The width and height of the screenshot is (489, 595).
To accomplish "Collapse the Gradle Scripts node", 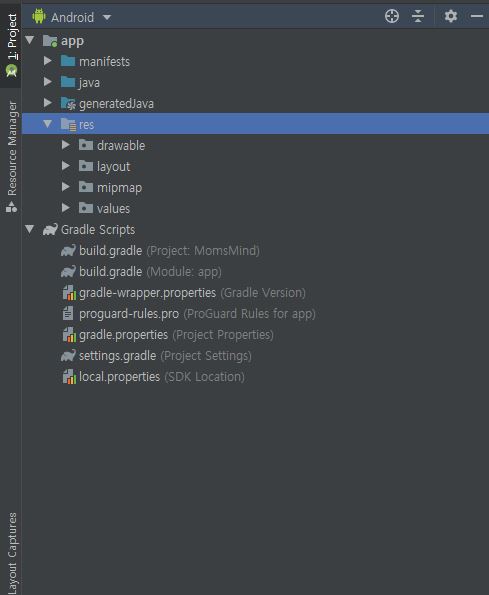I will (x=30, y=229).
